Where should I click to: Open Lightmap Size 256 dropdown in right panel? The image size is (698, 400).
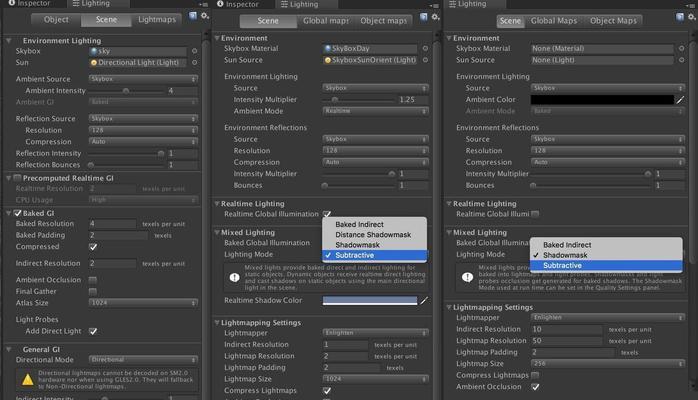608,364
